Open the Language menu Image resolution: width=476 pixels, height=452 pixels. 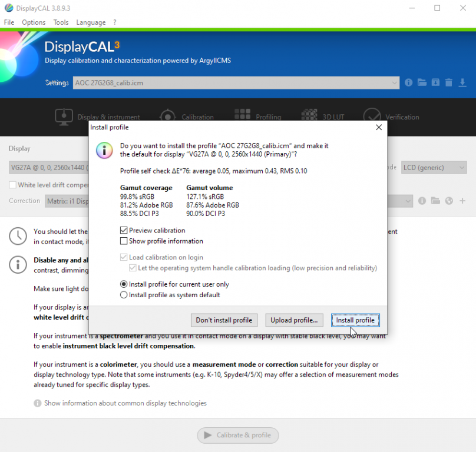pos(91,22)
